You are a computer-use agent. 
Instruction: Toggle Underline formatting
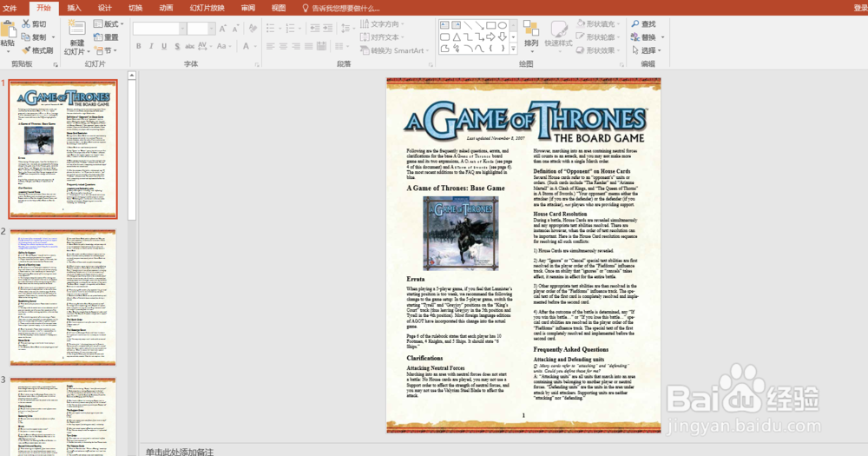click(x=164, y=47)
